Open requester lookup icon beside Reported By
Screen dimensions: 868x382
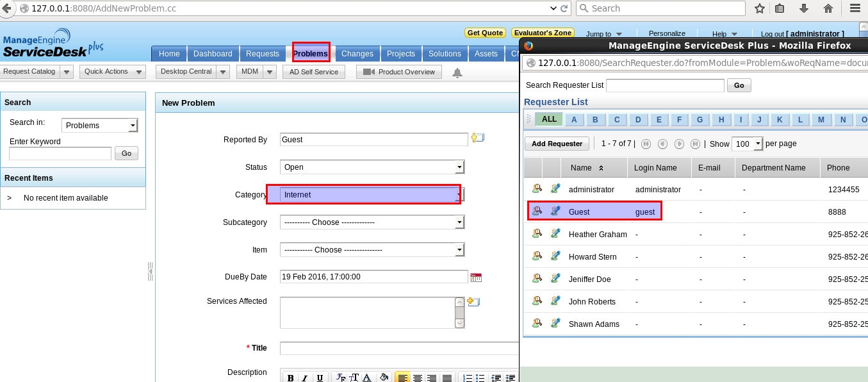tap(478, 137)
